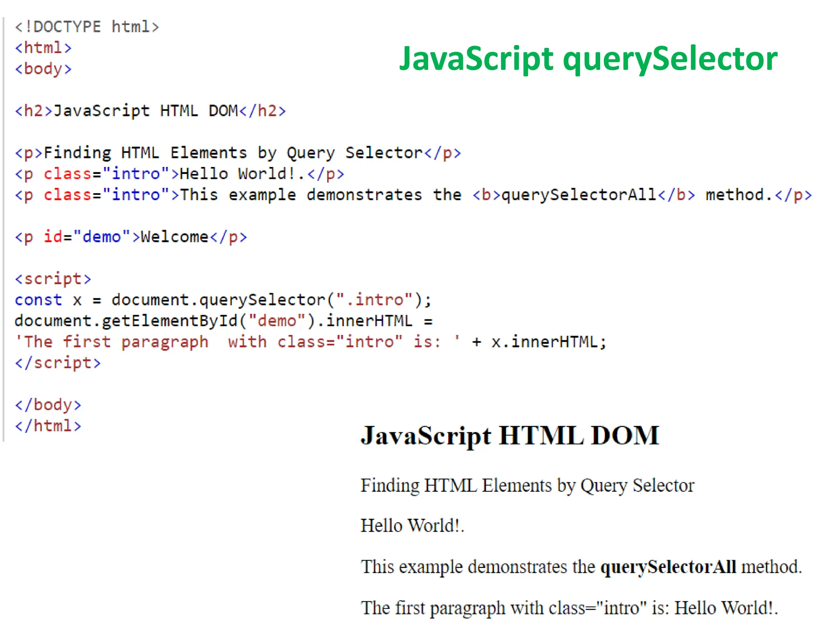Click the rendered heading 'JavaScript HTML DOM'

[510, 436]
